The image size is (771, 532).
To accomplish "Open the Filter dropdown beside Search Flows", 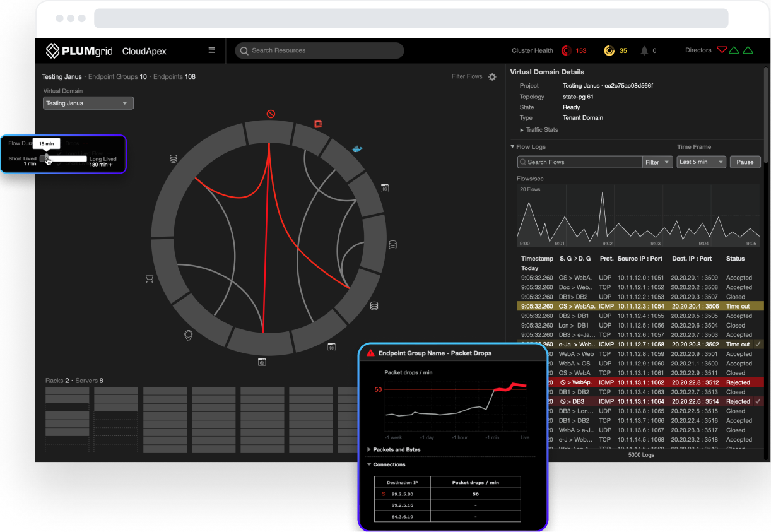I will [657, 162].
